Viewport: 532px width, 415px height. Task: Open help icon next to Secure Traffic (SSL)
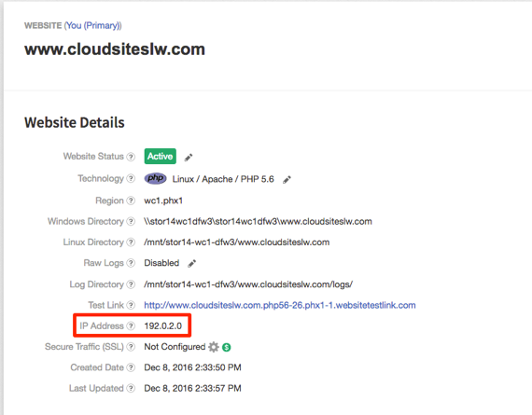(x=131, y=347)
